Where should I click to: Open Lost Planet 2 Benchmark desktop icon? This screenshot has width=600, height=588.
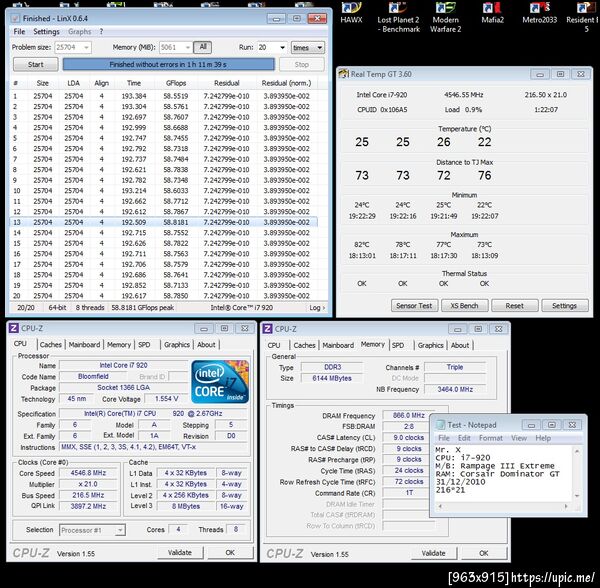pos(398,17)
